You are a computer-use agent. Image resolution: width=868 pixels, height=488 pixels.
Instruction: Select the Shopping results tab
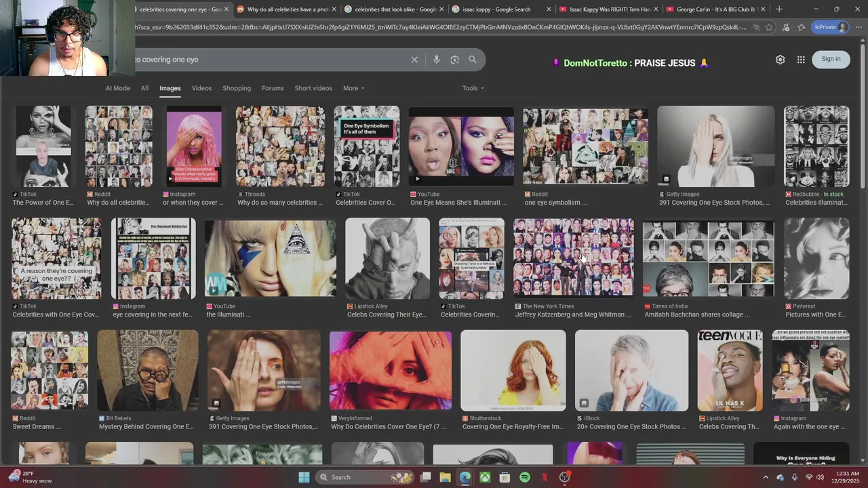(237, 88)
